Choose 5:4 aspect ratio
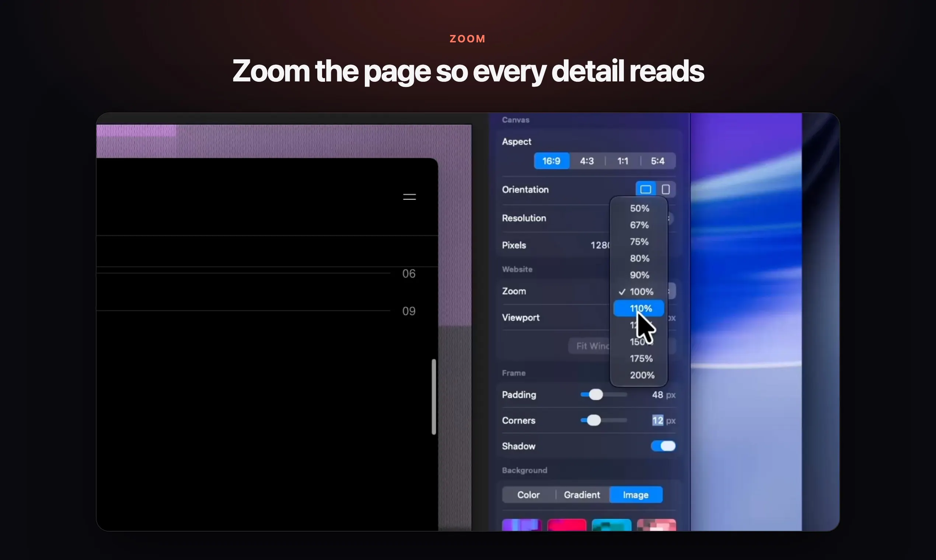The height and width of the screenshot is (560, 936). pyautogui.click(x=658, y=161)
